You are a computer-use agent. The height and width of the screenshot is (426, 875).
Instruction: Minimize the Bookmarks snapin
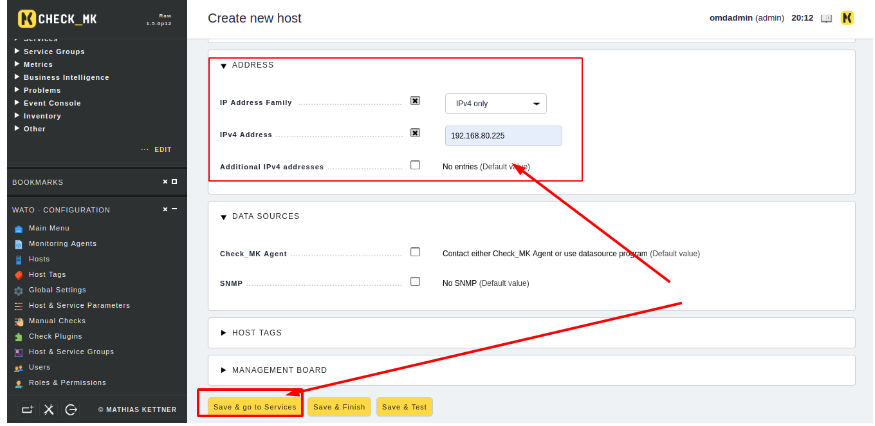click(x=174, y=182)
